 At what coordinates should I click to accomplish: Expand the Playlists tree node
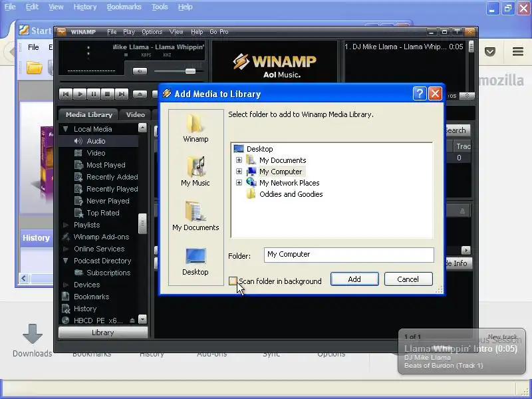[x=66, y=225]
